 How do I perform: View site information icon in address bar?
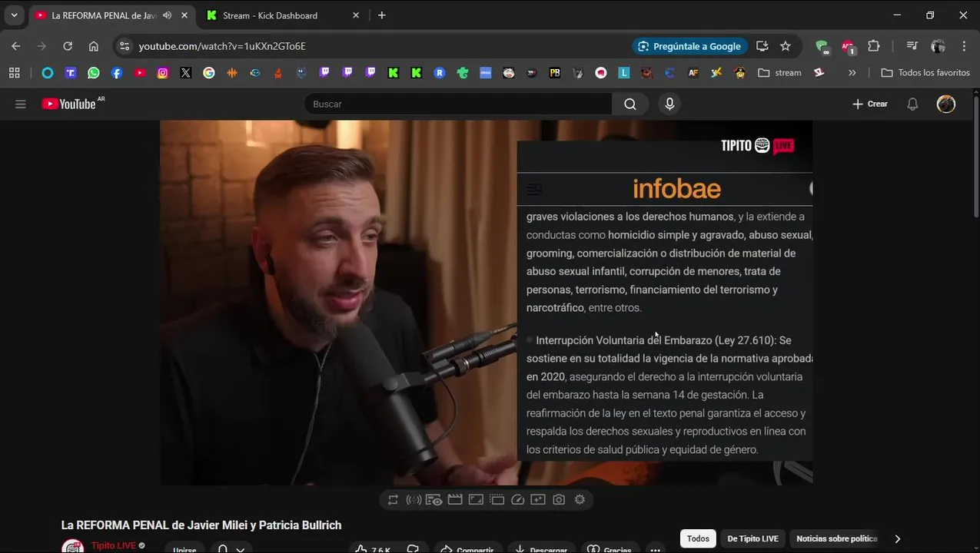(x=125, y=46)
